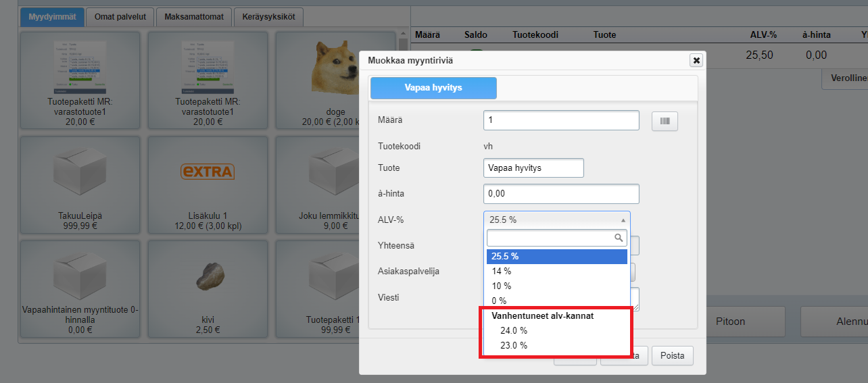Screen dimensions: 868x383
Task: Click the search magnifier in dropdown
Action: click(x=618, y=238)
